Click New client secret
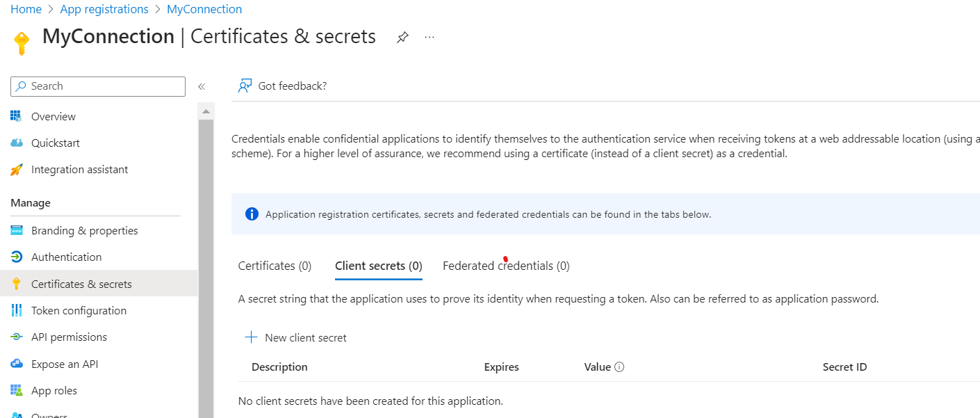The image size is (980, 418). point(296,337)
